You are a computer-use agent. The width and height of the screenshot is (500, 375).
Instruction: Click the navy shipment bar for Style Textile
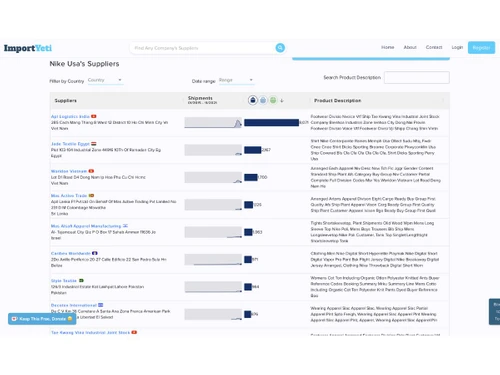248,287
